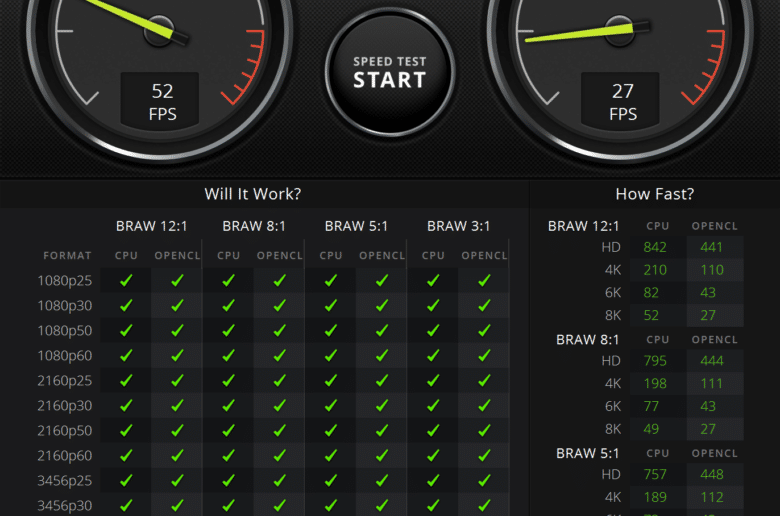Image resolution: width=780 pixels, height=516 pixels.
Task: Click BRAW 8:1 8K CPU value 49
Action: tap(651, 429)
